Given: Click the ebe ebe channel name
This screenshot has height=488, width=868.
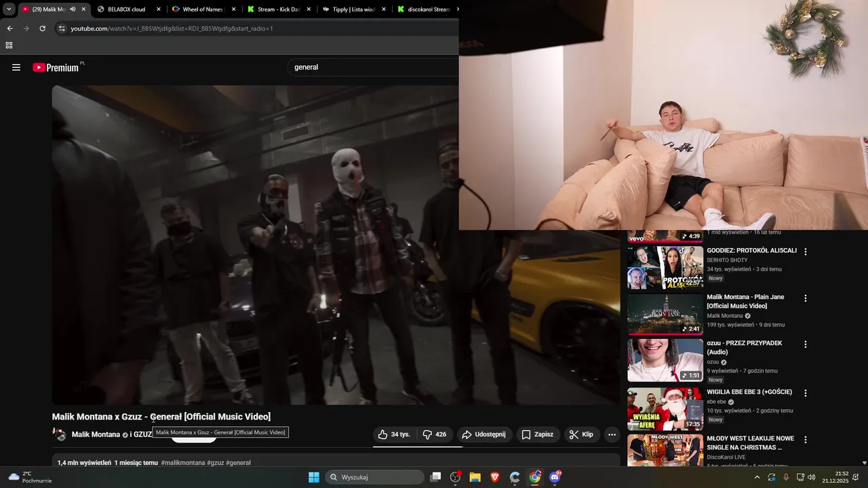Looking at the screenshot, I should point(716,401).
